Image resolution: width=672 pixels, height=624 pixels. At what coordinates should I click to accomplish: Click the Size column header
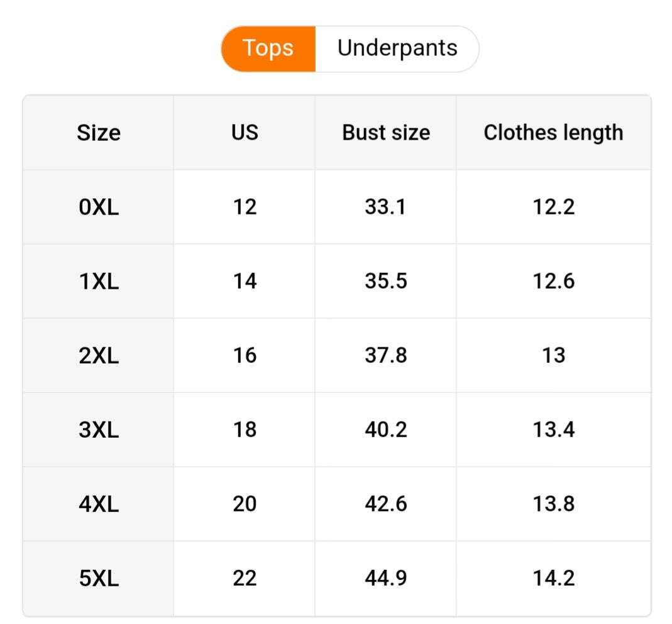[x=99, y=133]
